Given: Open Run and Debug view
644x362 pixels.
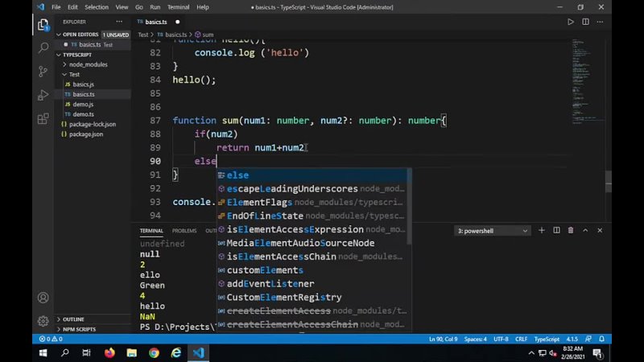Looking at the screenshot, I should point(43,95).
